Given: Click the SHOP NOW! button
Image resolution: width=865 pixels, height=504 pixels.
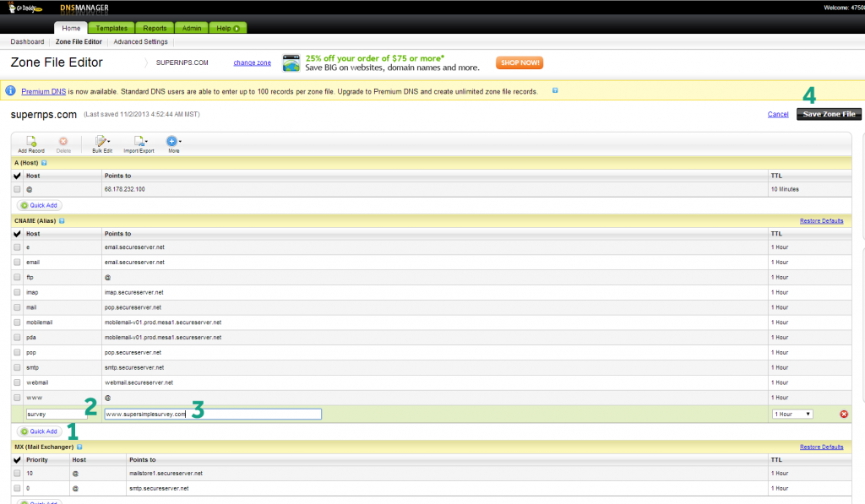Looking at the screenshot, I should [520, 62].
